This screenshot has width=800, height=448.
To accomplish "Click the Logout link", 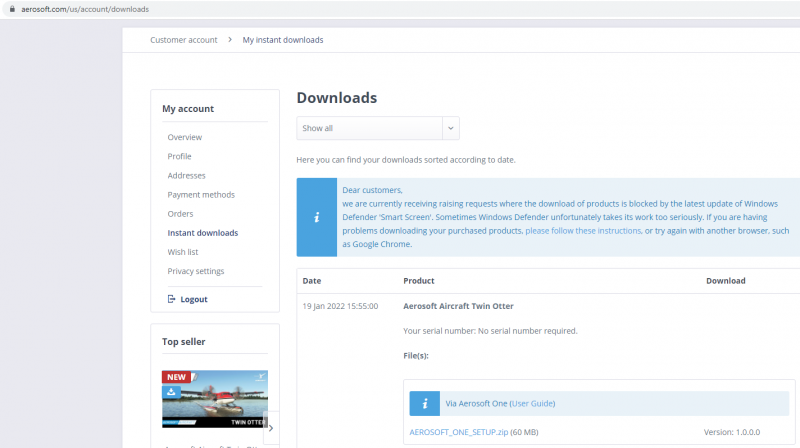I will [x=194, y=300].
